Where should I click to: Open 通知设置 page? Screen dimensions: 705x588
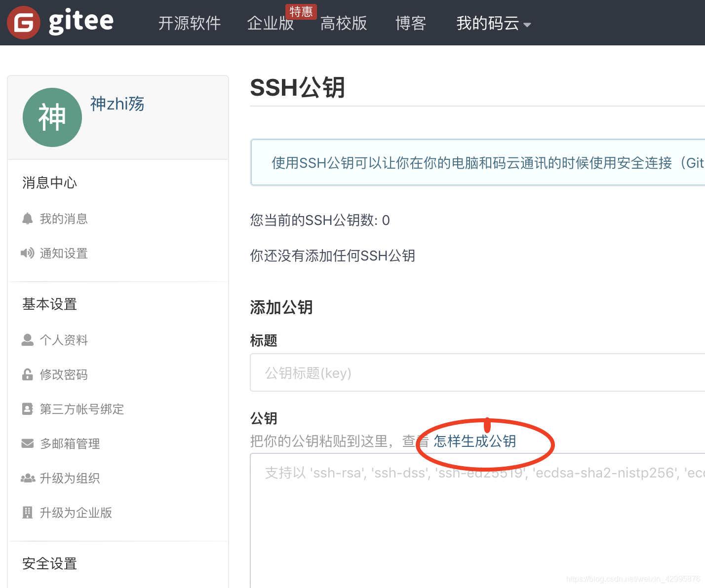click(x=64, y=253)
